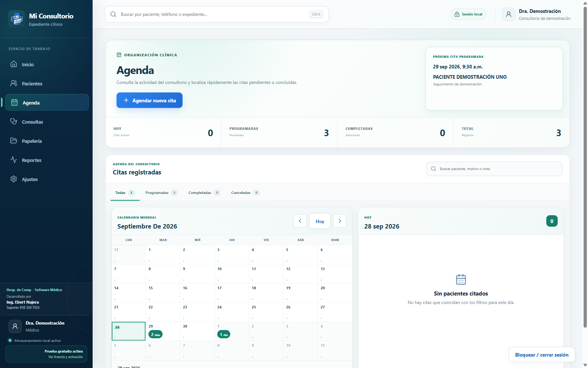Go to previous month with the left chevron
Image resolution: width=588 pixels, height=368 pixels.
[x=300, y=221]
